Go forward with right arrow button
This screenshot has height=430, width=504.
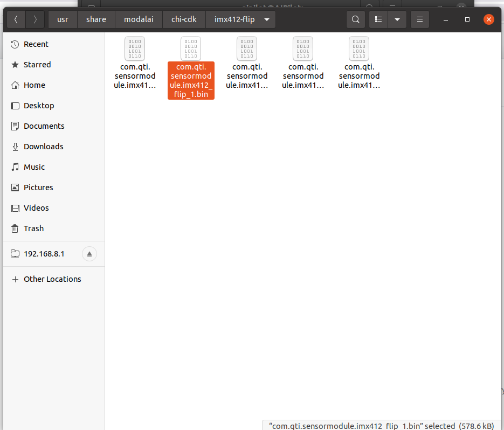[35, 19]
